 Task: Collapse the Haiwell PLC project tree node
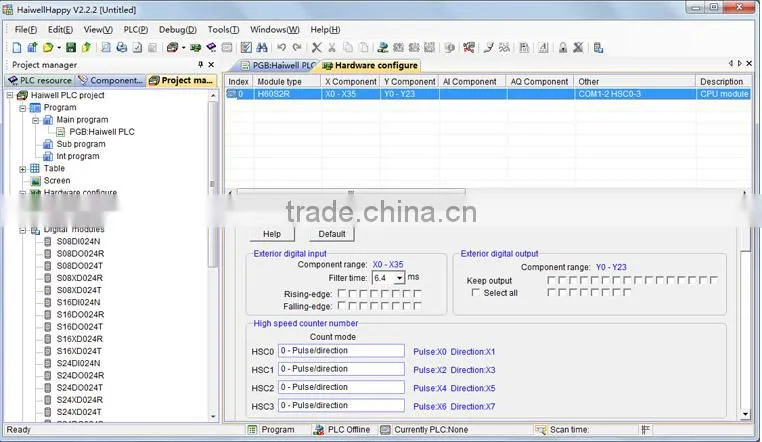(10, 95)
